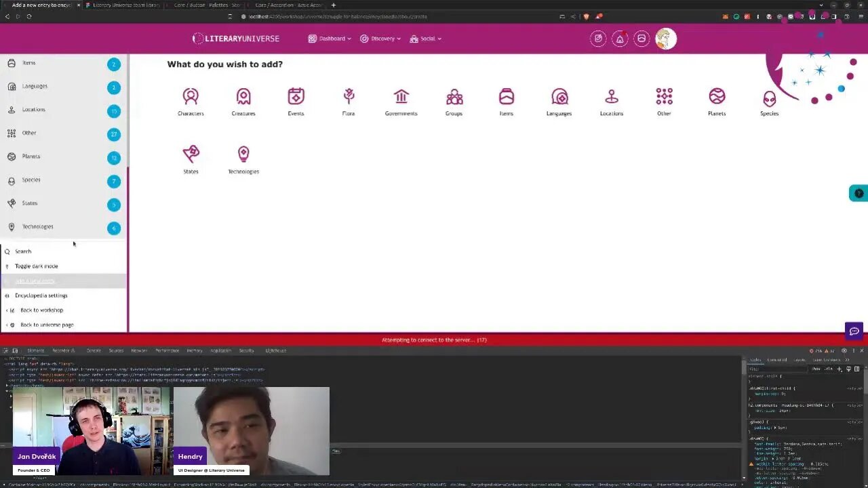Open Items category in sidebar
This screenshot has height=488, width=868.
[62, 63]
